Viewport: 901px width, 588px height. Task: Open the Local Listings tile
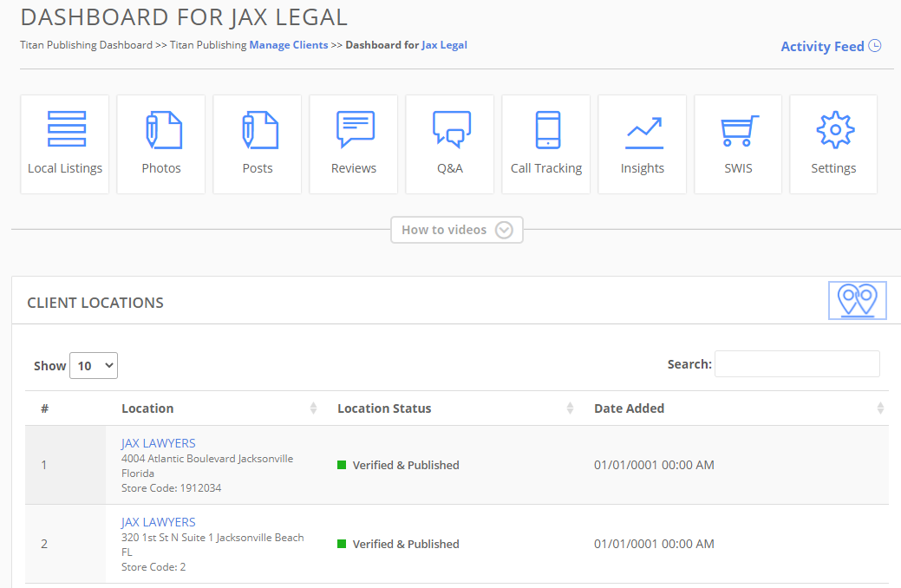[65, 144]
